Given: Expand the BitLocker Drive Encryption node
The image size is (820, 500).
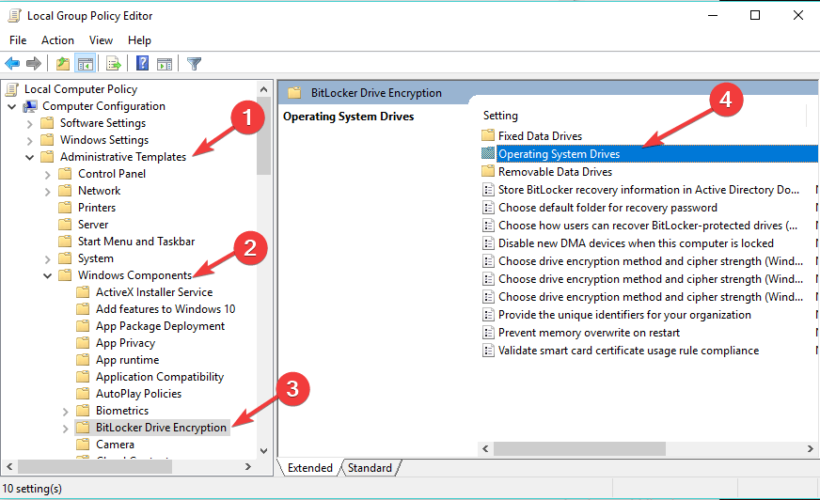Looking at the screenshot, I should [65, 428].
